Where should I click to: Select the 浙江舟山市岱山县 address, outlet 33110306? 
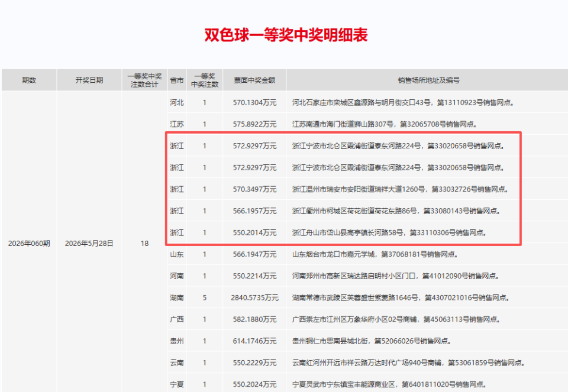coord(389,232)
